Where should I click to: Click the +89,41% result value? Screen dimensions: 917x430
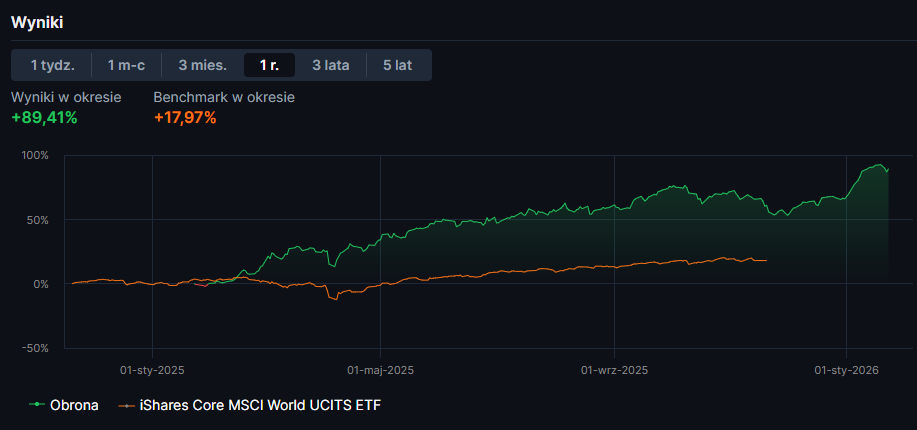point(44,118)
